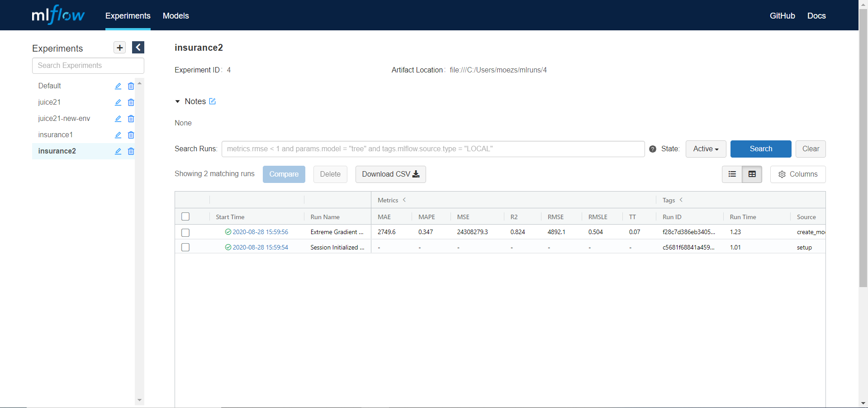Viewport: 868px width, 408px height.
Task: Collapse the experiments sidebar with the arrow icon
Action: point(138,48)
